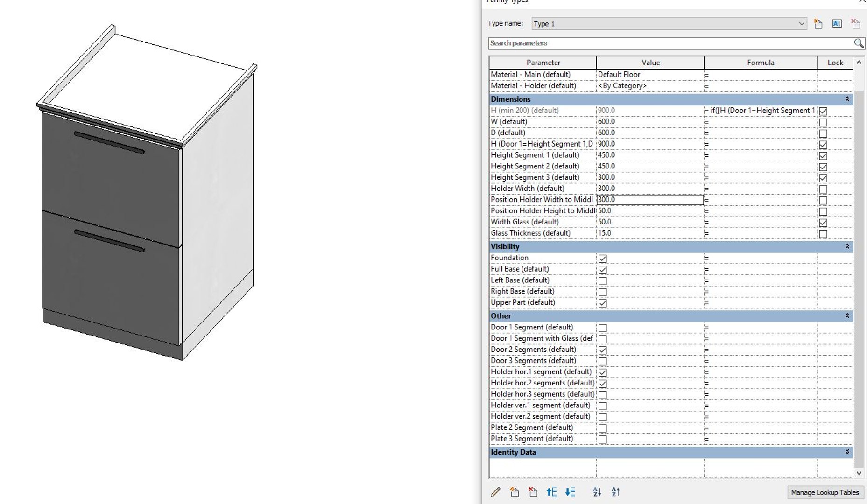Click the H (min 200) formula cell
867x504 pixels.
tap(761, 111)
